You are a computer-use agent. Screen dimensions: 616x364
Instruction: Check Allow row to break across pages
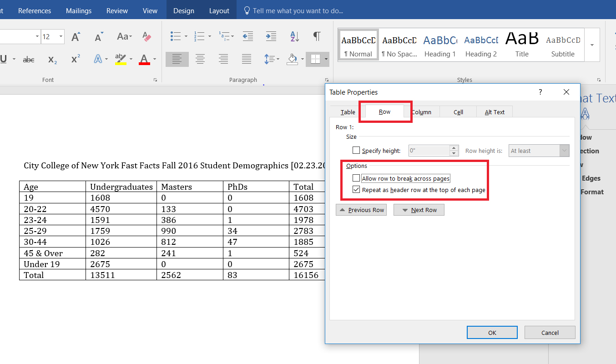click(356, 178)
